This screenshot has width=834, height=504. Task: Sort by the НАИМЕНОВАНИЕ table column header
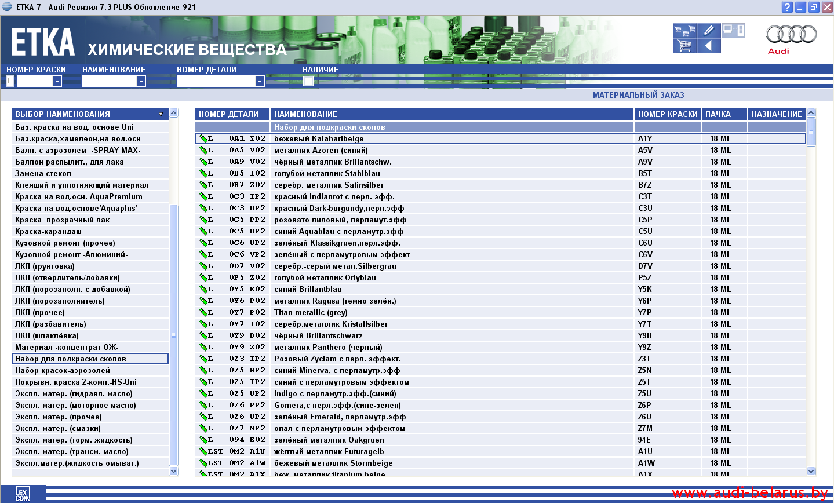[x=452, y=114]
